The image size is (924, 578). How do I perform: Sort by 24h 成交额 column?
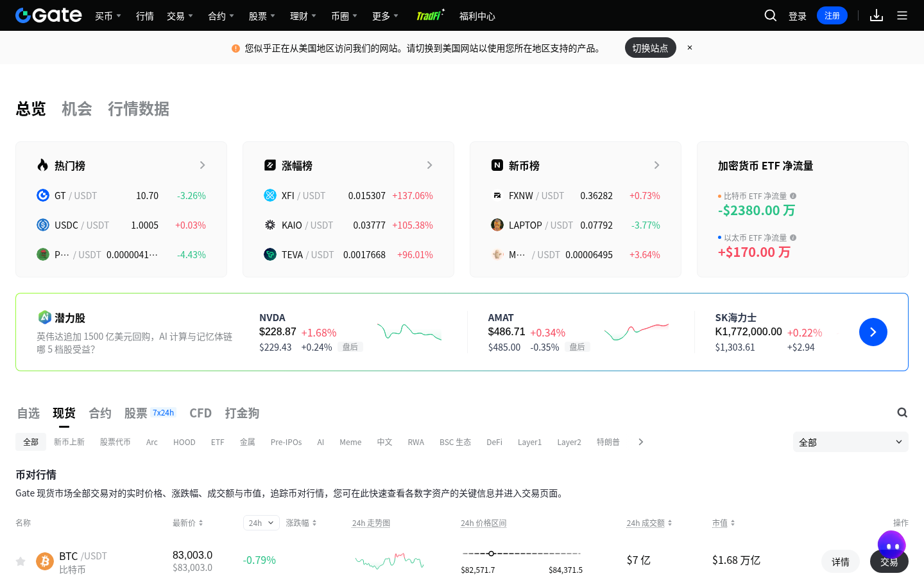[x=649, y=523]
